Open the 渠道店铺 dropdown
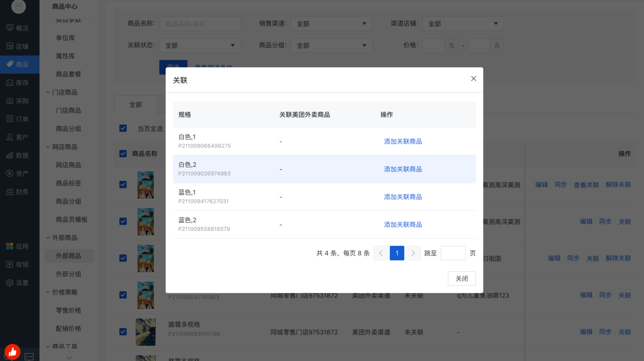 [463, 23]
